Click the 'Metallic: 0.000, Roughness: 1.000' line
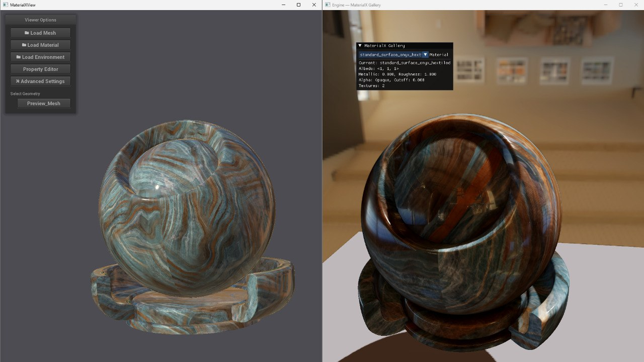The image size is (644, 362). click(x=397, y=74)
